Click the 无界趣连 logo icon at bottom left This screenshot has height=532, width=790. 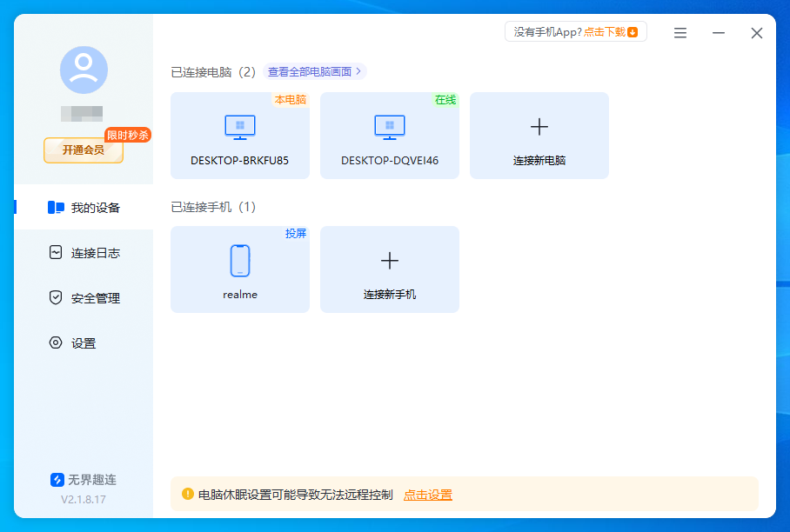[56, 479]
